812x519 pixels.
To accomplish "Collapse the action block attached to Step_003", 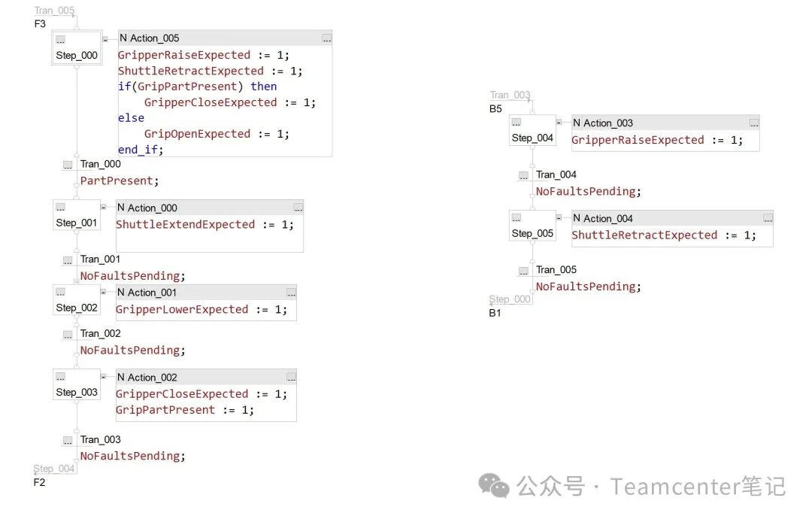I will (103, 376).
